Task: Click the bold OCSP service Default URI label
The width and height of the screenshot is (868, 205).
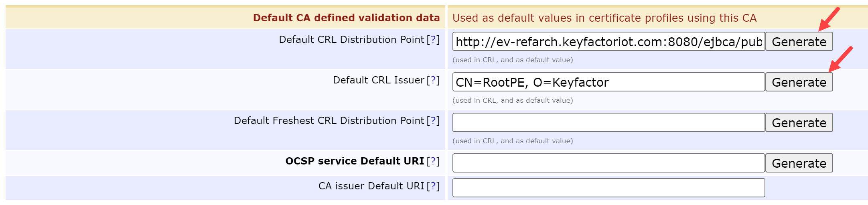Action: click(x=354, y=161)
